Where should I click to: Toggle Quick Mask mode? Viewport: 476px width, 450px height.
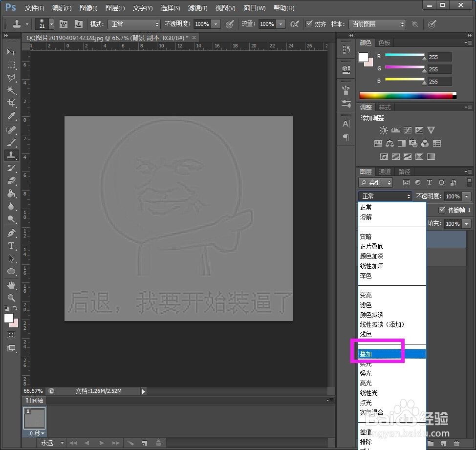click(x=11, y=335)
